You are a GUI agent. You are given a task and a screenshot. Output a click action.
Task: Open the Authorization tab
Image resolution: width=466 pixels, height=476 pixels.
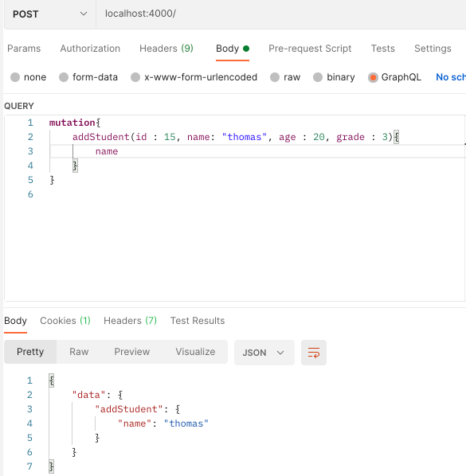pyautogui.click(x=90, y=49)
